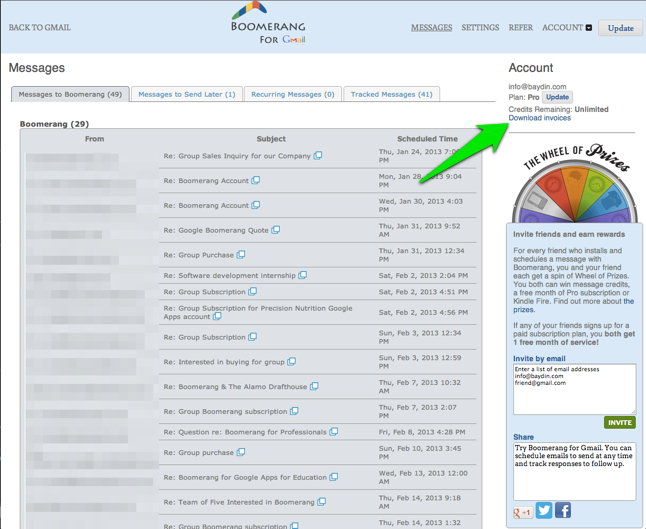Select subject 'Re: Group Sales Inquiry for our Company'
This screenshot has width=646, height=529.
click(x=237, y=156)
